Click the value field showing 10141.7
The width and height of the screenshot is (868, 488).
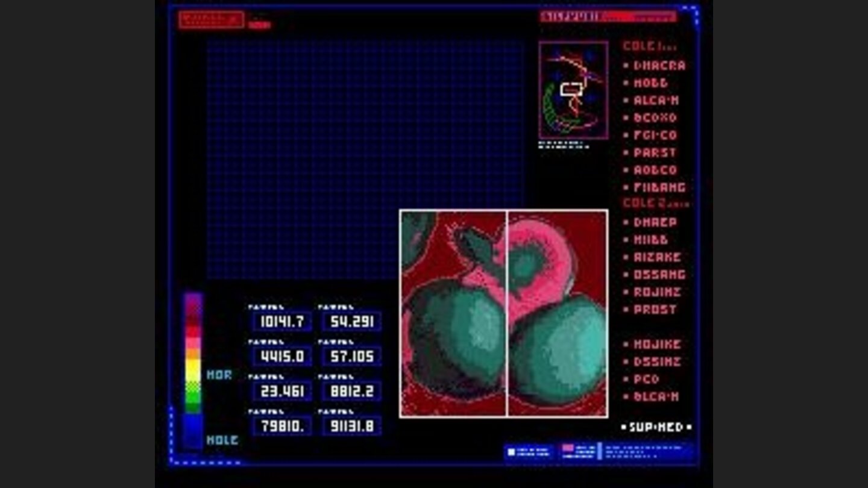pyautogui.click(x=282, y=322)
